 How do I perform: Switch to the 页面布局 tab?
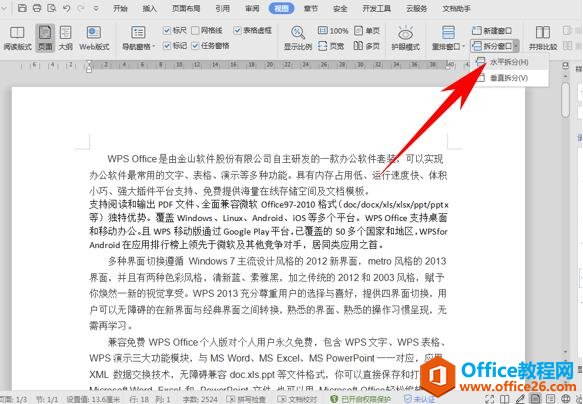pos(186,8)
